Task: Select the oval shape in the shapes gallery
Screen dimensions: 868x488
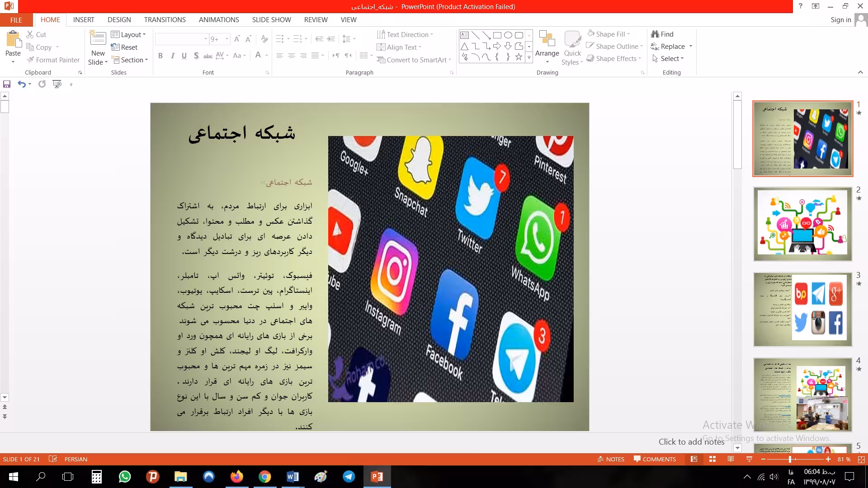Action: pyautogui.click(x=508, y=35)
